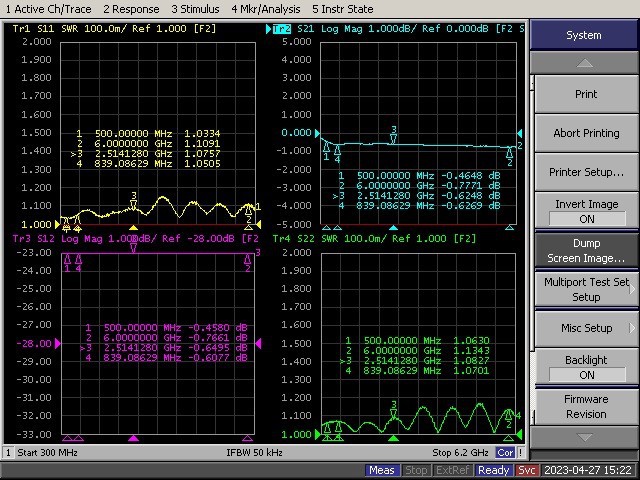Click the Cor correction status indicator
Screen dimensions: 640x480
[505, 453]
